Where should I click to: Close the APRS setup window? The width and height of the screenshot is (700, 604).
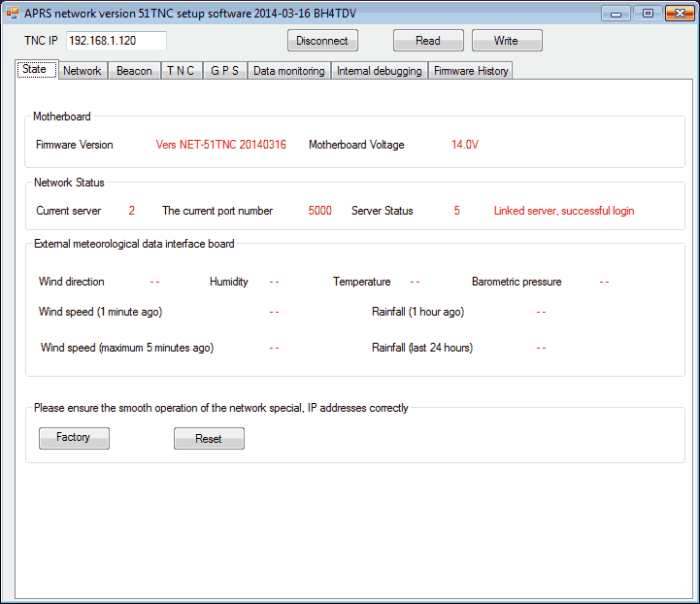tap(677, 13)
